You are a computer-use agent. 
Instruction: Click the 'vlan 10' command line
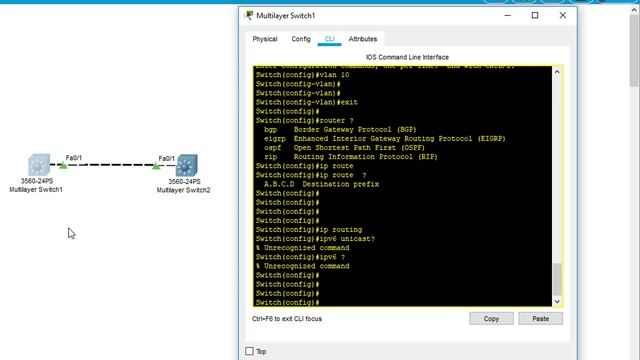[x=302, y=75]
